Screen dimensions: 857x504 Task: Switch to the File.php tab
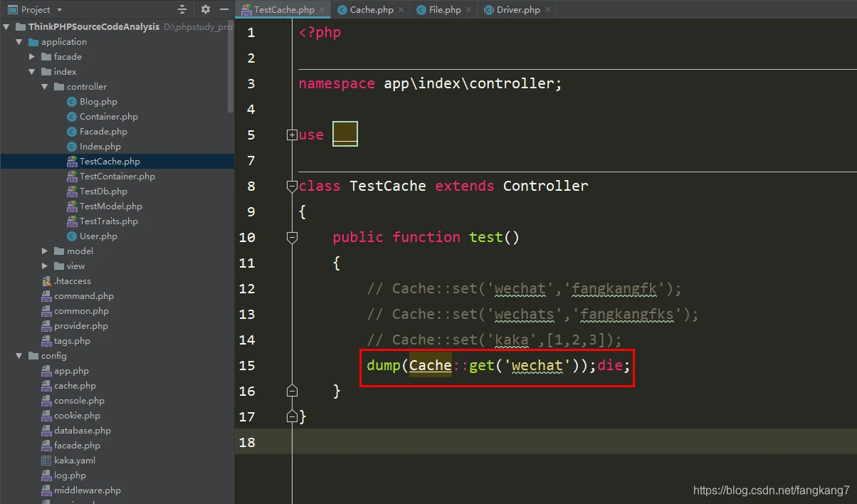coord(444,10)
